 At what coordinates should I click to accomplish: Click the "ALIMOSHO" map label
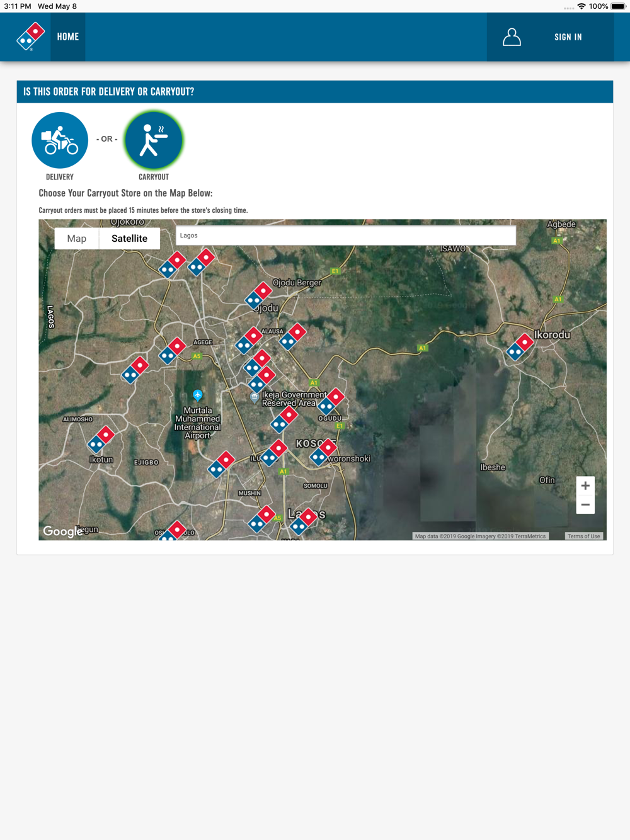78,419
